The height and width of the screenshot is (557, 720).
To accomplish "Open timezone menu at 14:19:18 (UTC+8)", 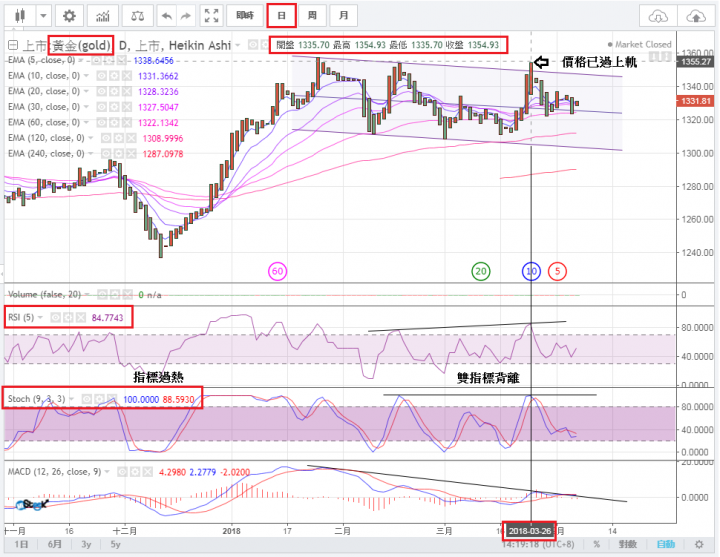I will 538,544.
